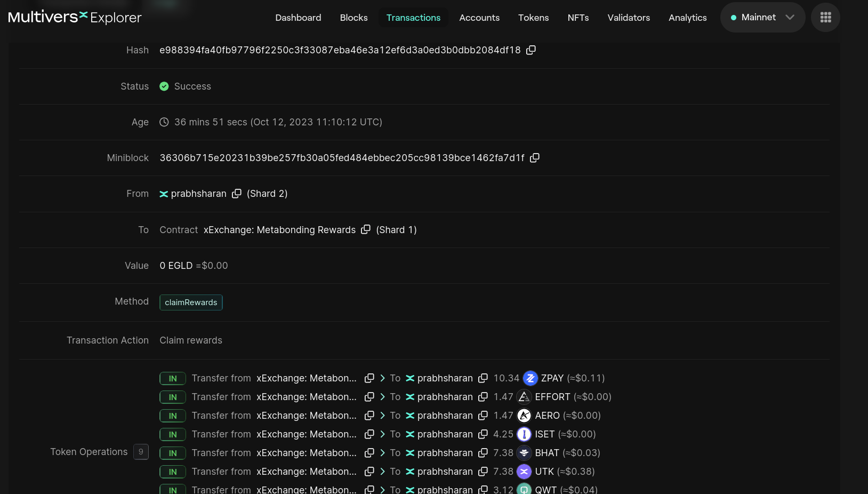Click the ZPAY token icon
This screenshot has height=494, width=868.
click(x=530, y=378)
